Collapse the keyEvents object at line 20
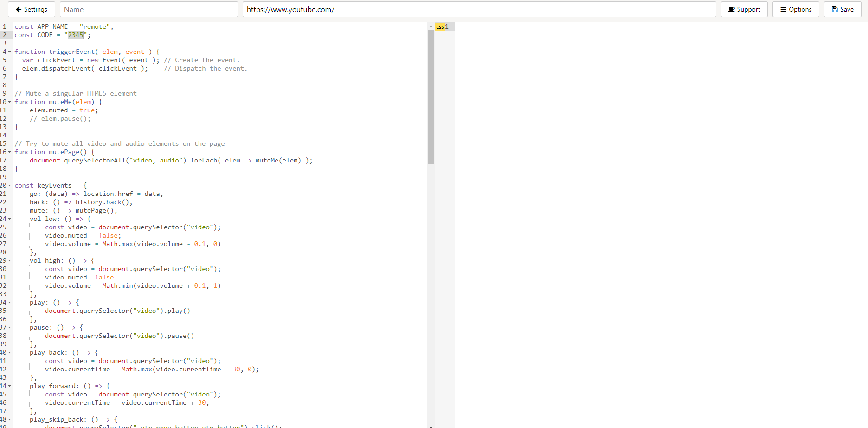 coord(10,185)
